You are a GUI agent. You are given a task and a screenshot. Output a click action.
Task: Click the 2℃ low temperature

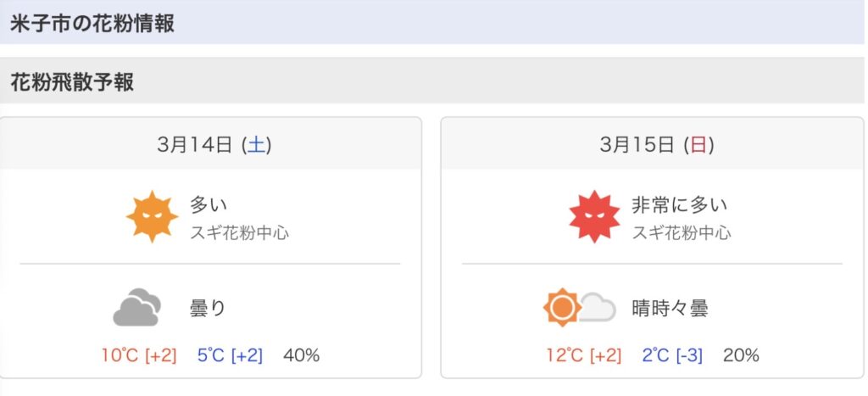tap(655, 355)
